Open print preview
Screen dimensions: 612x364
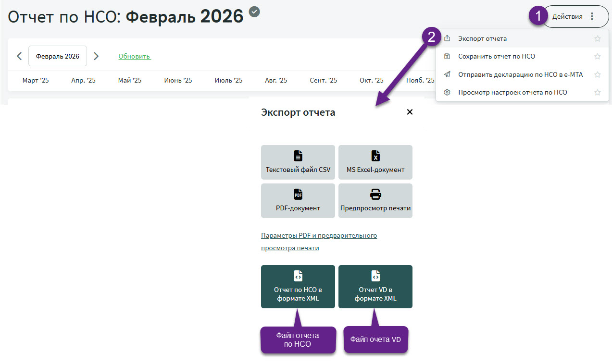375,200
